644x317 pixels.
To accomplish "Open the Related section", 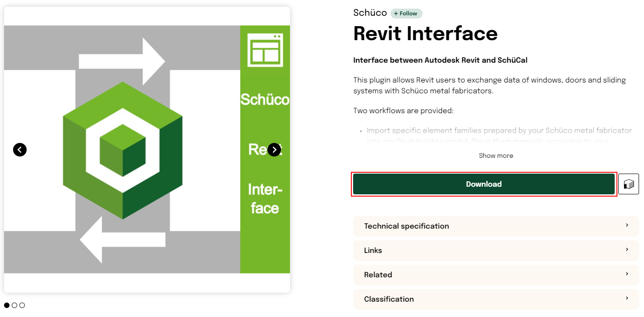I will (x=378, y=275).
